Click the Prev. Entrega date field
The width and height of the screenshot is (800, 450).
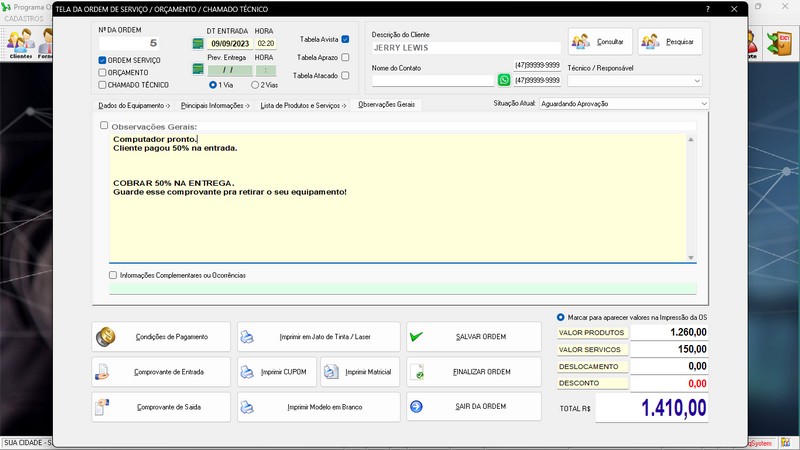point(230,70)
